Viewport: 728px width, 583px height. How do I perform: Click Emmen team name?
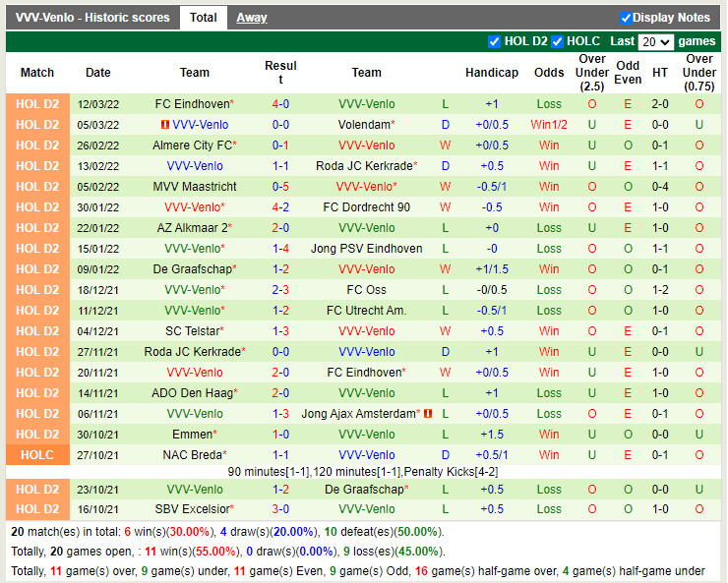(192, 435)
